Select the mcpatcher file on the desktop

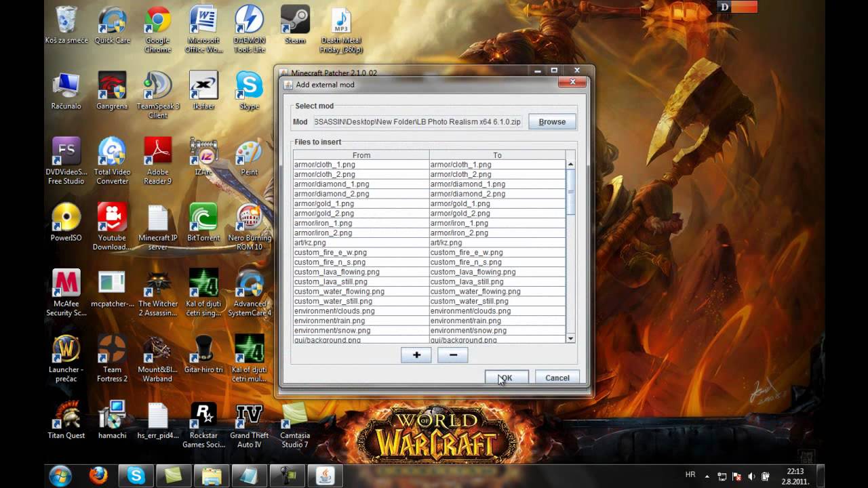[112, 288]
